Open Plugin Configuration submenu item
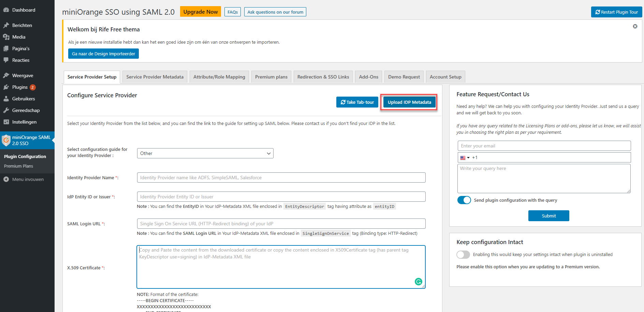Image resolution: width=644 pixels, height=312 pixels. (x=25, y=156)
